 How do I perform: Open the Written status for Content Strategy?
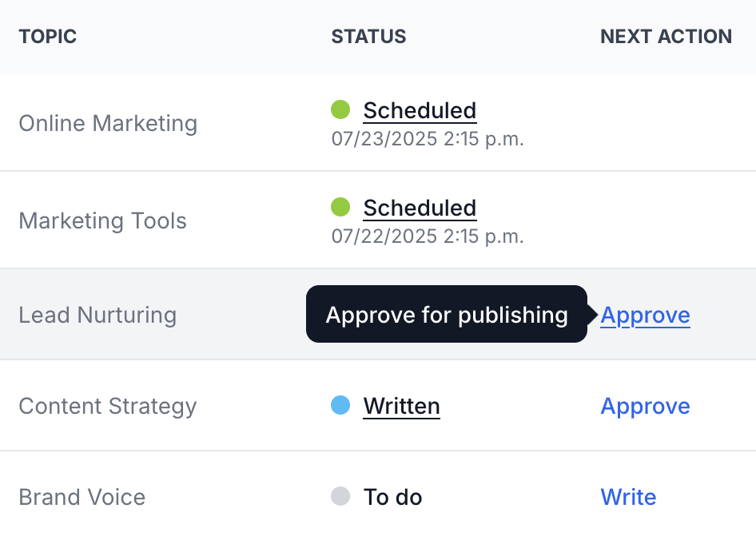401,406
